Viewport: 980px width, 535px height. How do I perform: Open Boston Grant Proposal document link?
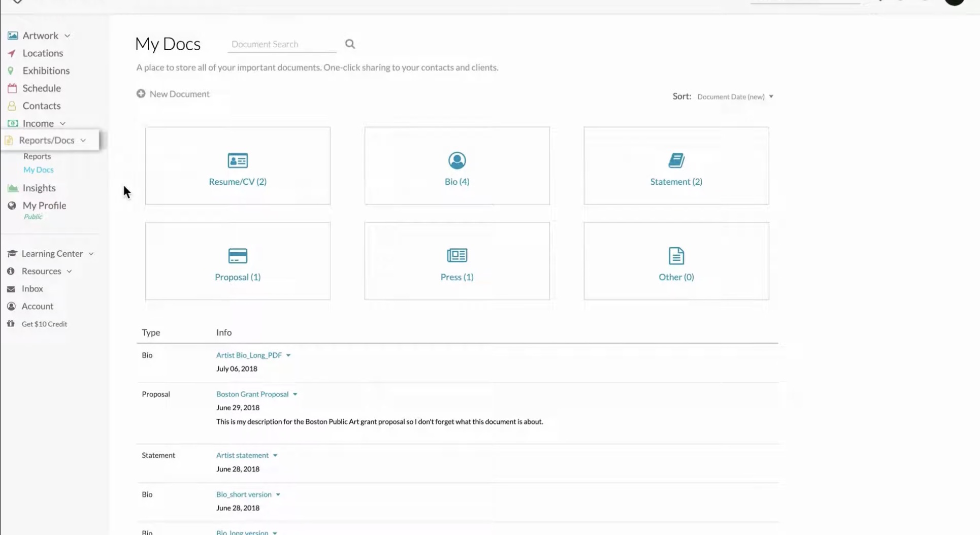tap(252, 394)
